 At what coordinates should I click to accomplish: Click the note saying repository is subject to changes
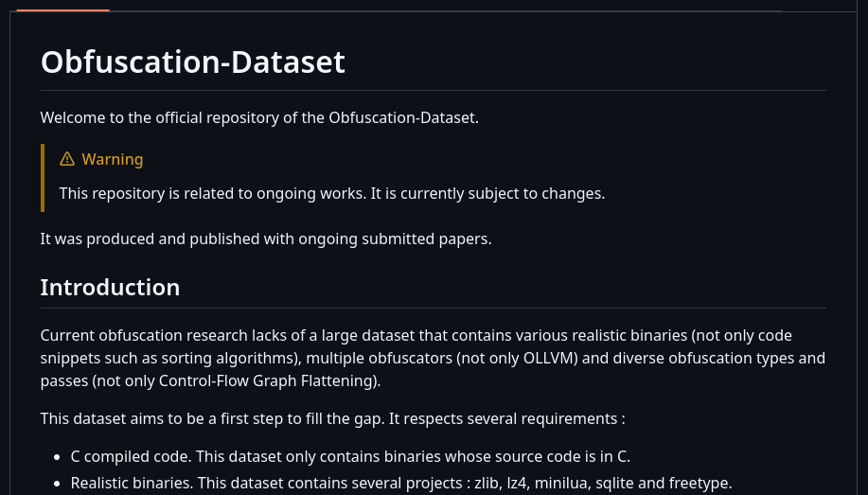click(332, 193)
